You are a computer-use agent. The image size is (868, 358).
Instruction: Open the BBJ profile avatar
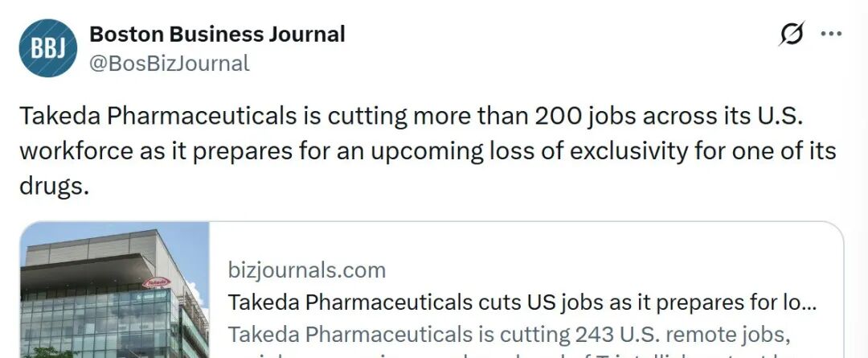47,48
